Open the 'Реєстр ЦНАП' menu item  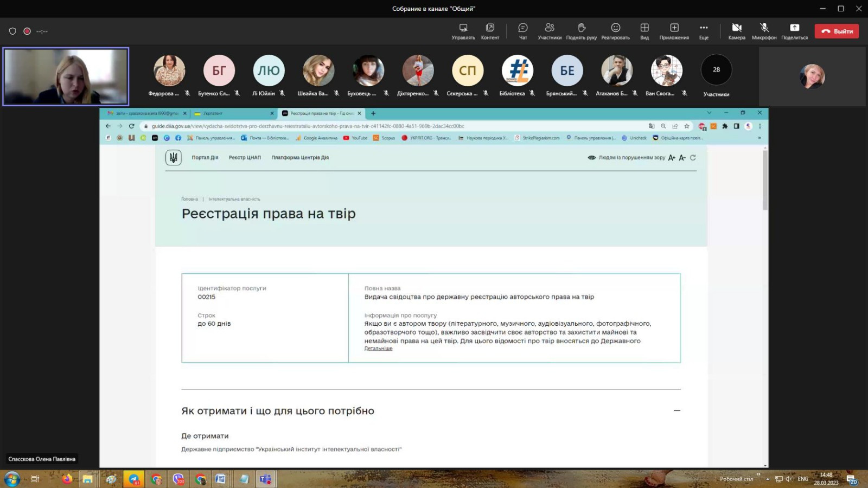[245, 158]
